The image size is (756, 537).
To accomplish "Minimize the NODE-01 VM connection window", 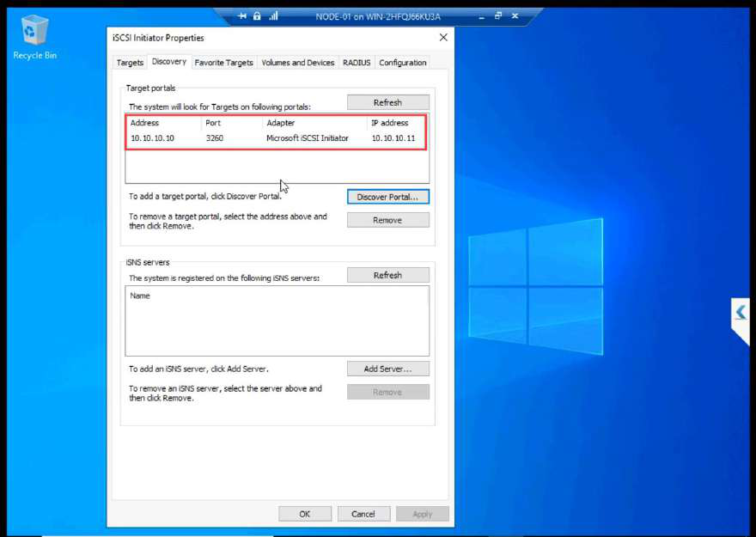I will 482,17.
